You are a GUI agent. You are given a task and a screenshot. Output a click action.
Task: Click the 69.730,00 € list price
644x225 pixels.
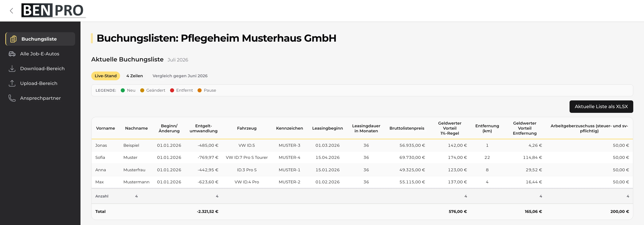pos(412,157)
